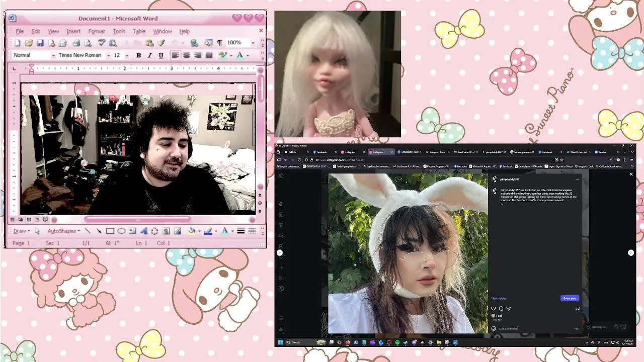The image size is (644, 362).
Task: Insert a diagram or organization chart
Action: pos(154,231)
